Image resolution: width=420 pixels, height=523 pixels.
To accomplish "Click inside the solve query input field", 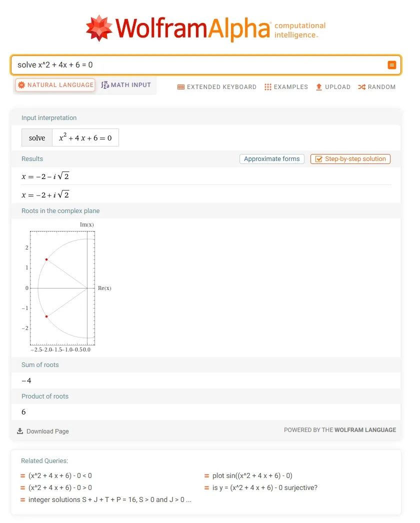I will click(x=150, y=64).
